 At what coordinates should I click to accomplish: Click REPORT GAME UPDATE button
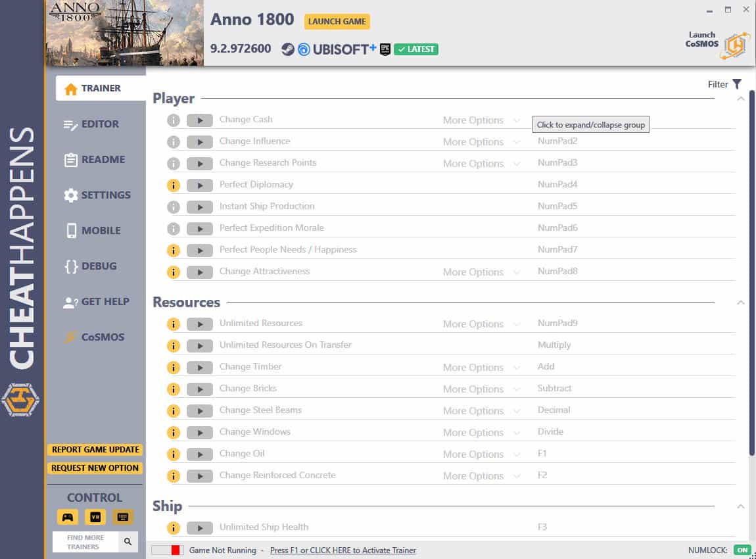95,450
